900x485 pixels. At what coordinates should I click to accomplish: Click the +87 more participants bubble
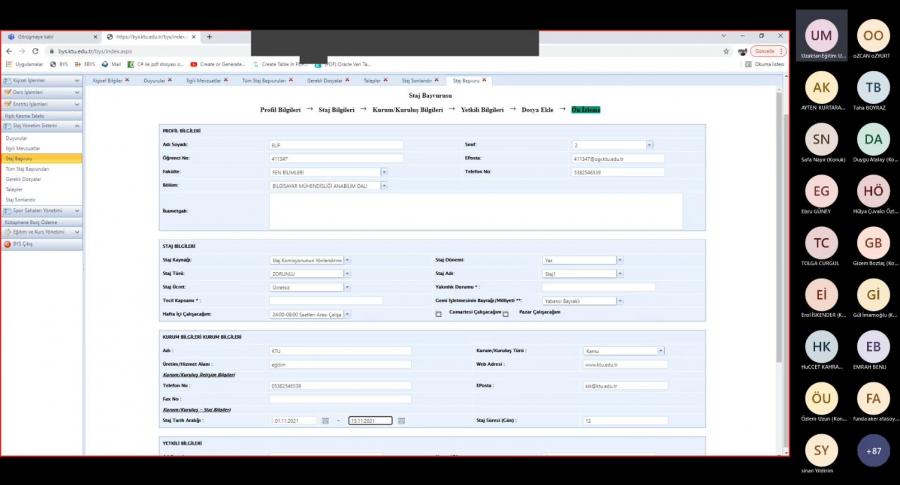tap(873, 450)
